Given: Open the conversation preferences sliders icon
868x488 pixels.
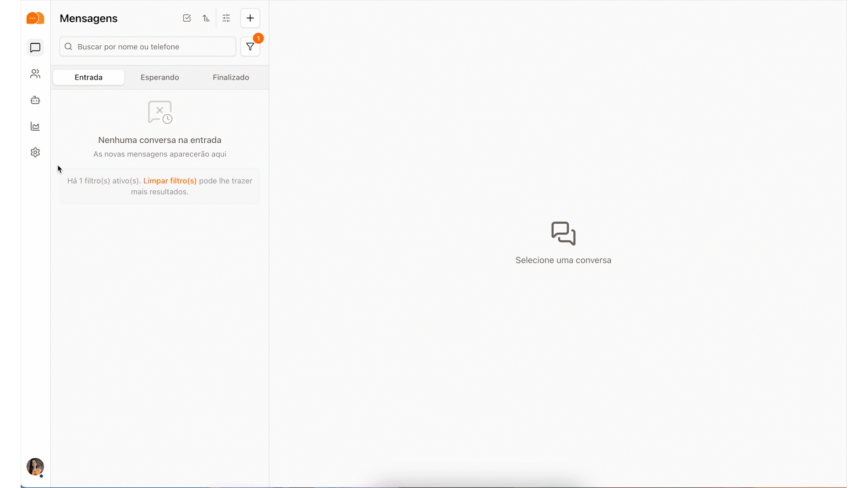Looking at the screenshot, I should click(226, 18).
